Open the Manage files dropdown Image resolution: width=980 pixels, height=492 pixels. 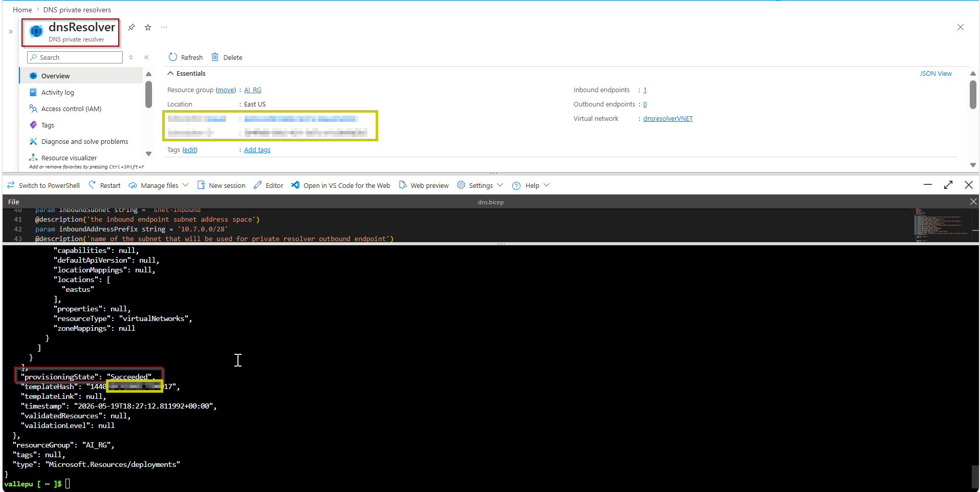(159, 185)
